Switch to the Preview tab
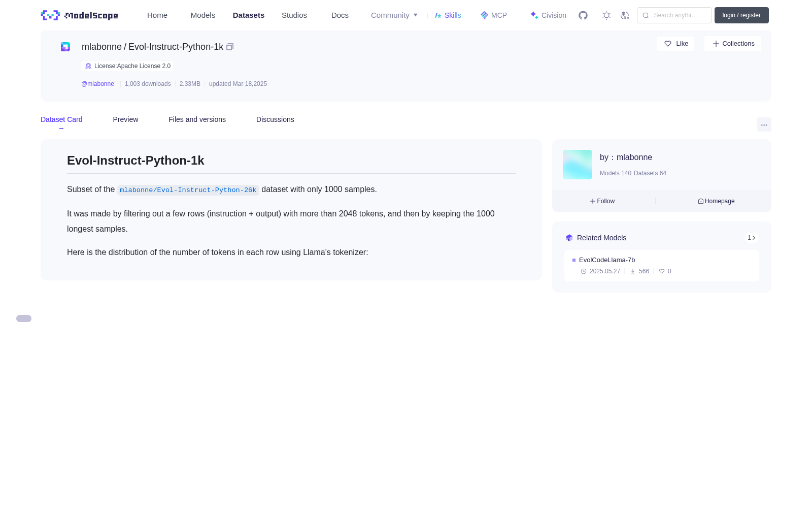812x508 pixels. [125, 119]
